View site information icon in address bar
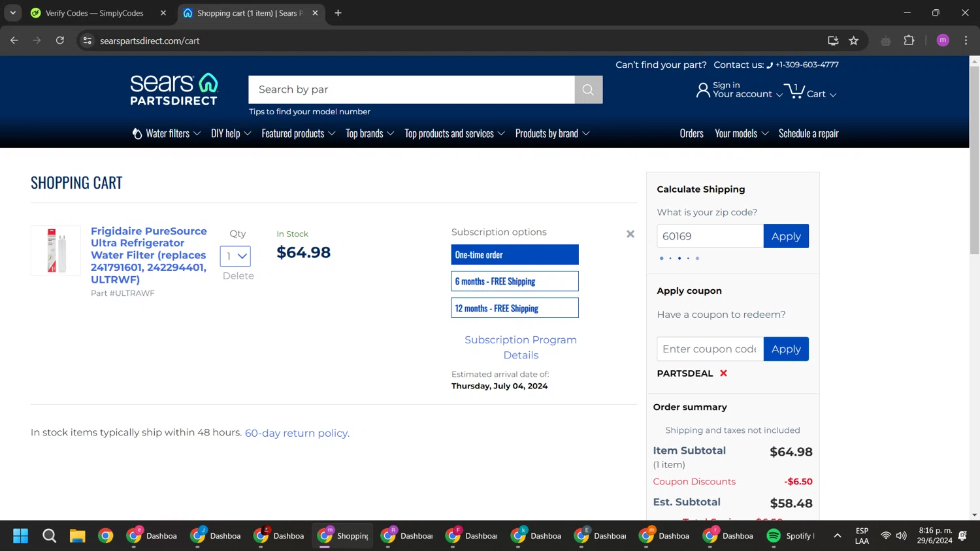980x551 pixels. point(88,40)
